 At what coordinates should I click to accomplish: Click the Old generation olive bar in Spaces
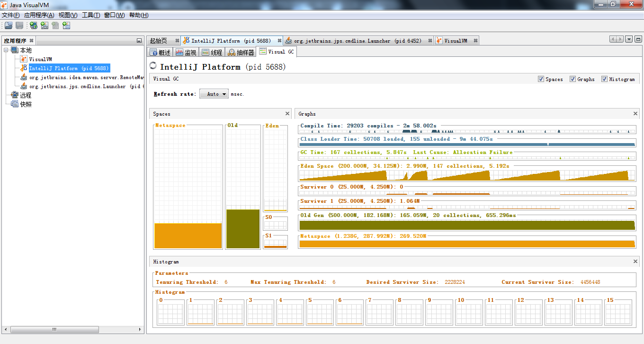coord(243,229)
